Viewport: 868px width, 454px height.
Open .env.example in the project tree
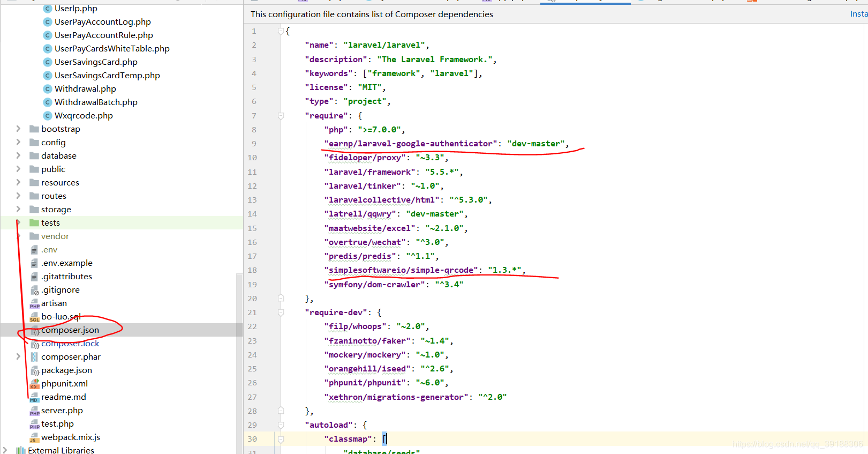click(x=67, y=263)
